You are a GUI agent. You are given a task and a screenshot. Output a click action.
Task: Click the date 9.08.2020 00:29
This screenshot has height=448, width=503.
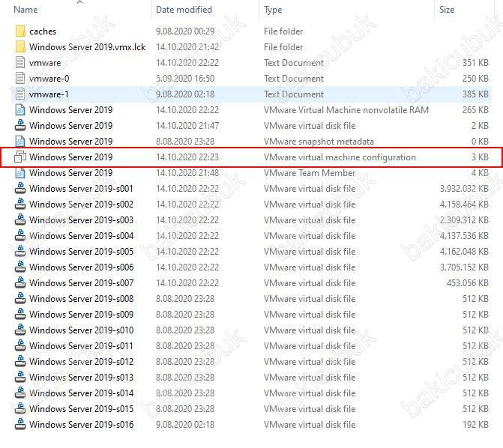click(185, 31)
